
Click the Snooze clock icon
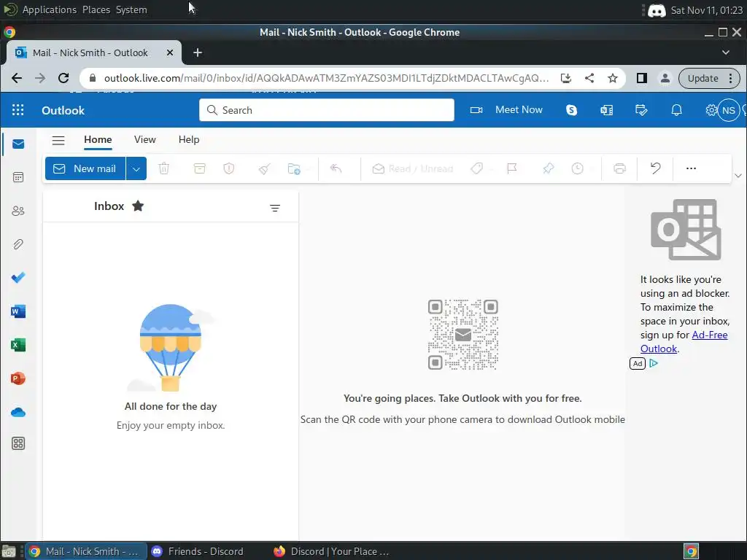[x=578, y=168]
